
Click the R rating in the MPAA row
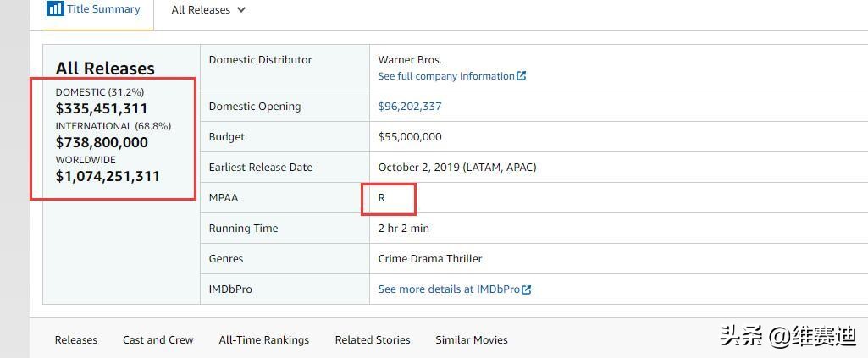coord(381,197)
